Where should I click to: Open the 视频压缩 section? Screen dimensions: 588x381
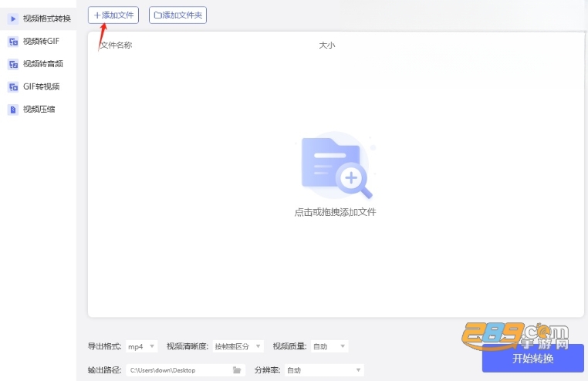(39, 110)
